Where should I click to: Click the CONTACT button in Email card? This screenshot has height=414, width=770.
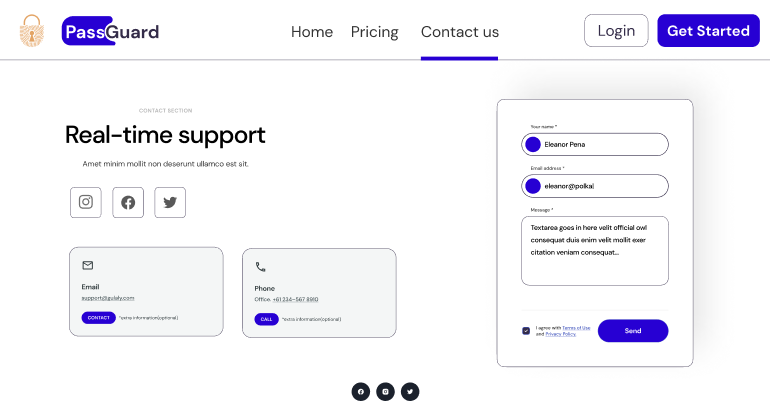[x=99, y=318]
